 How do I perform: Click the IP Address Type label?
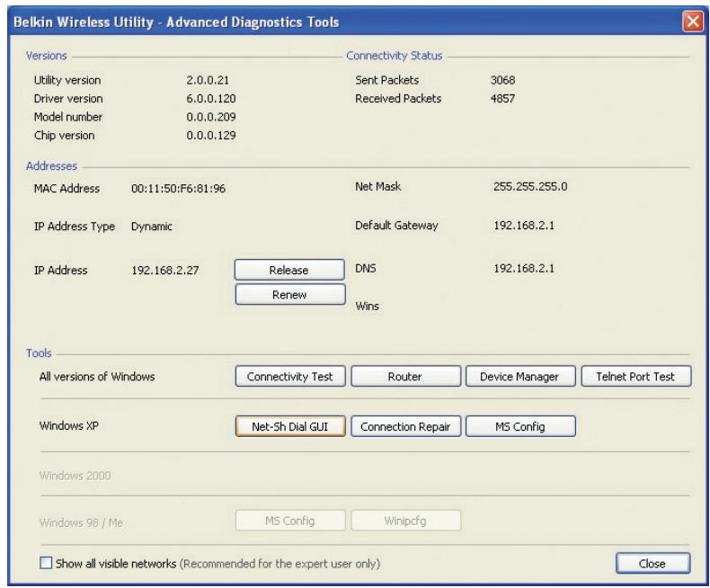coord(75,227)
